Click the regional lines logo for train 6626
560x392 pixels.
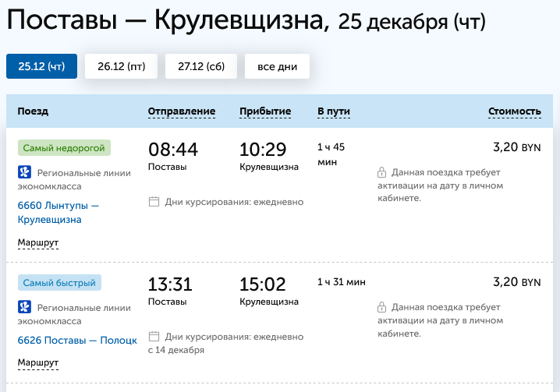23,307
